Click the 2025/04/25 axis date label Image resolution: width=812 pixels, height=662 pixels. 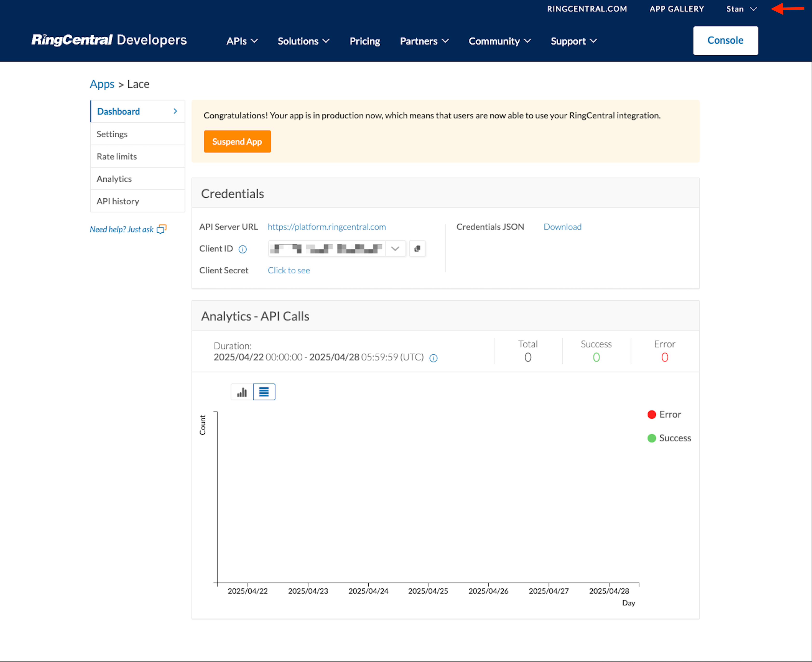tap(428, 591)
